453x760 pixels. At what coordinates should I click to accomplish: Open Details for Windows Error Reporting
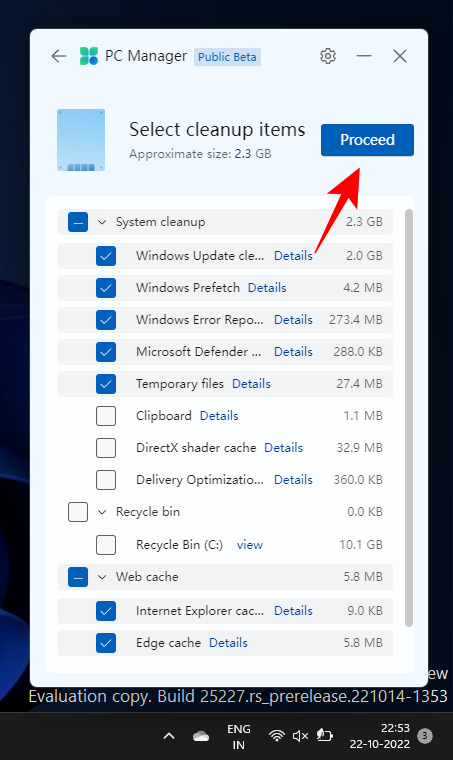point(293,319)
